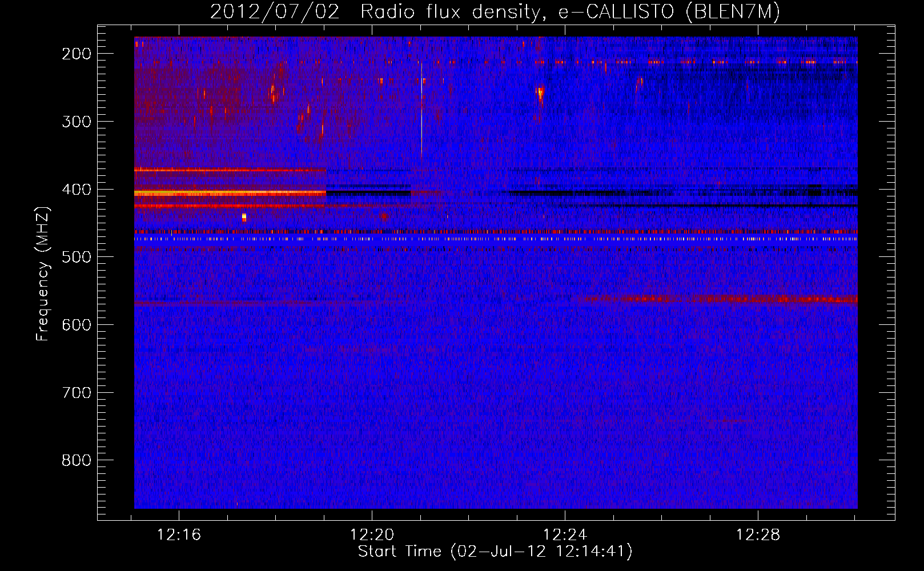Click the red emission band near 560 MHz

click(x=717, y=299)
